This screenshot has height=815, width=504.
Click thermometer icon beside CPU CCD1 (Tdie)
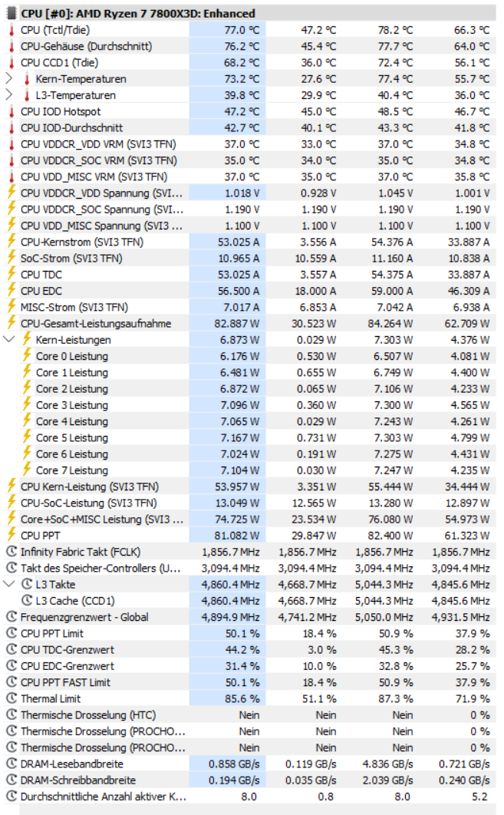point(12,63)
